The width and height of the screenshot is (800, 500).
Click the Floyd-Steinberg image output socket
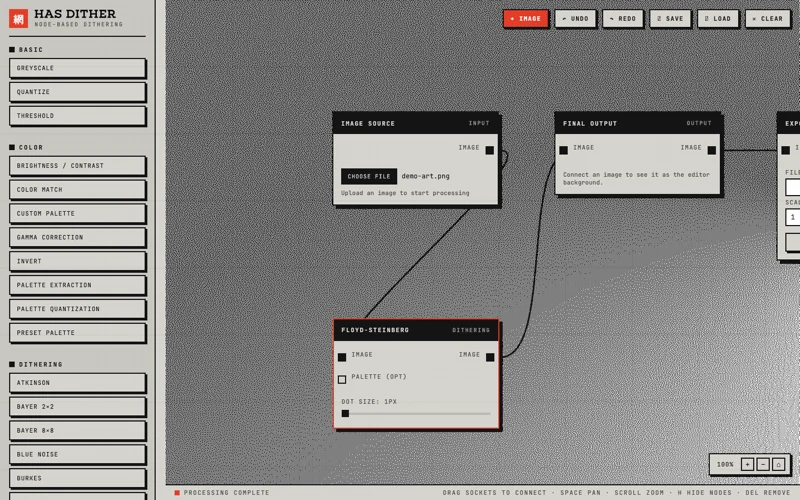pos(490,357)
